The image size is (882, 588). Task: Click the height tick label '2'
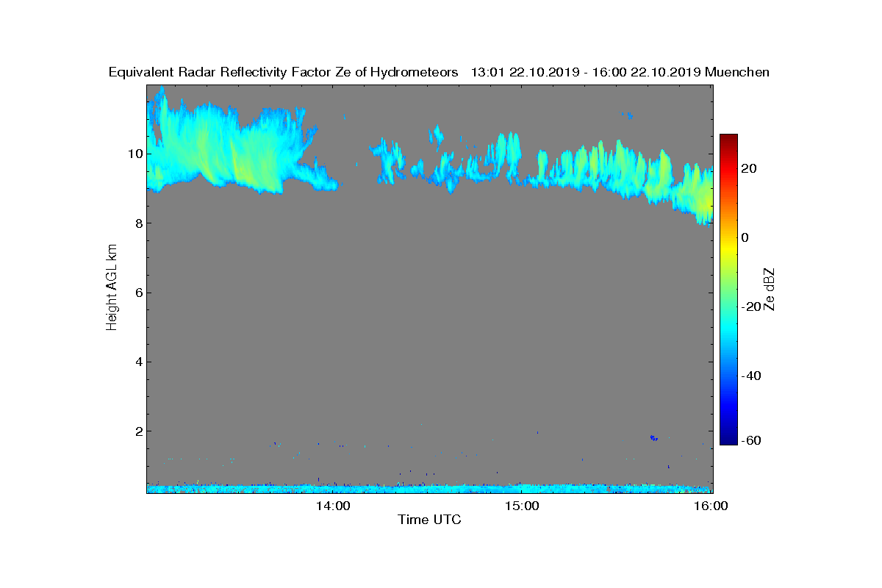(138, 431)
